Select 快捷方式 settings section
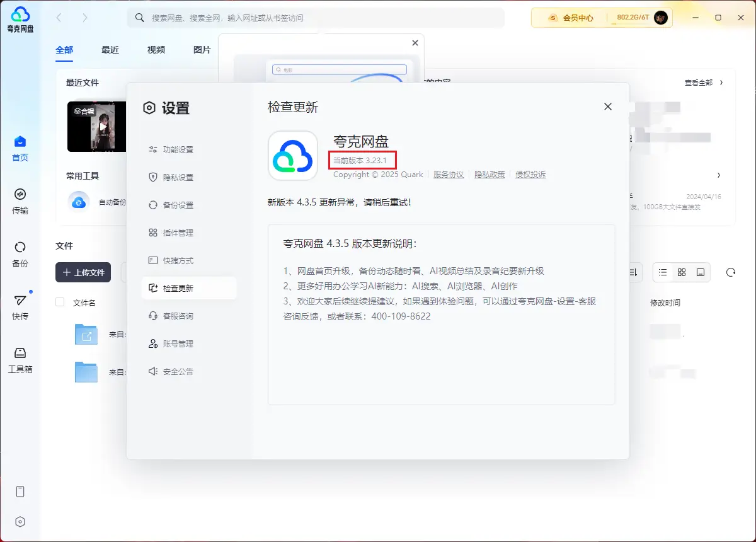The image size is (756, 542). pos(189,261)
